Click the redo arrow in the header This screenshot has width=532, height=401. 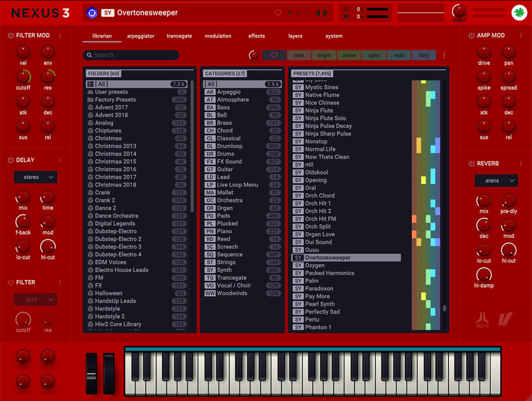coord(298,13)
